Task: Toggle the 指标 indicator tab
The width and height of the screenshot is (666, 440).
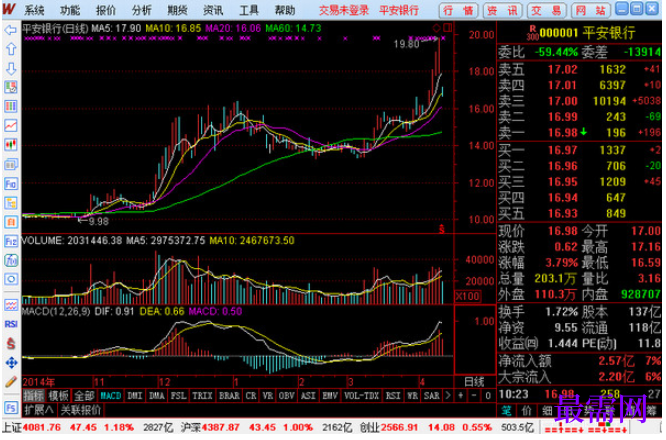Action: 34,396
